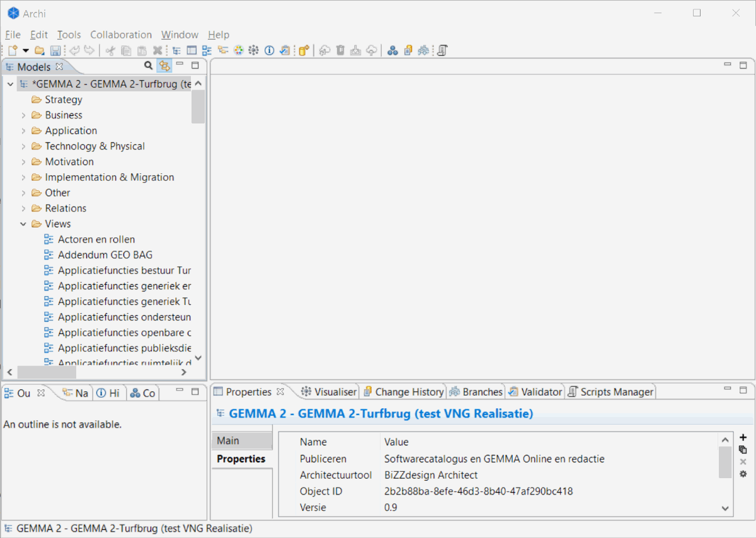Click the Validator checklist icon in the main toolbar
The width and height of the screenshot is (756, 538).
click(285, 50)
